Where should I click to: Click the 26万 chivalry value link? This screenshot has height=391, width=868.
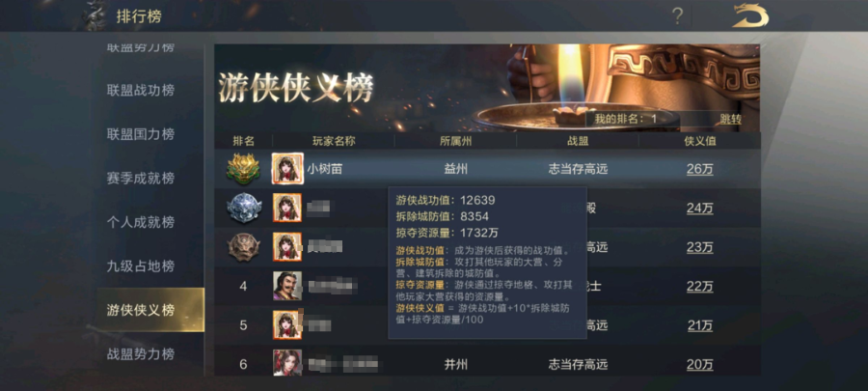pos(700,169)
